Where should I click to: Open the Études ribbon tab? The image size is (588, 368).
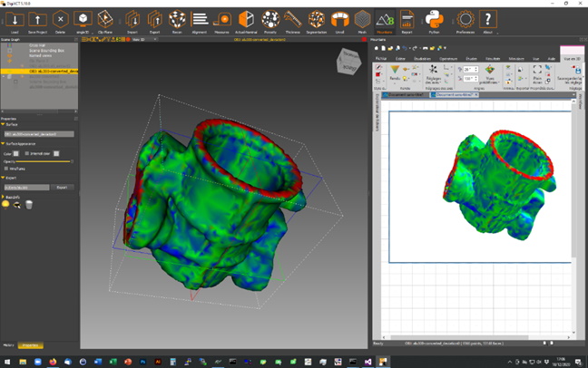click(471, 59)
